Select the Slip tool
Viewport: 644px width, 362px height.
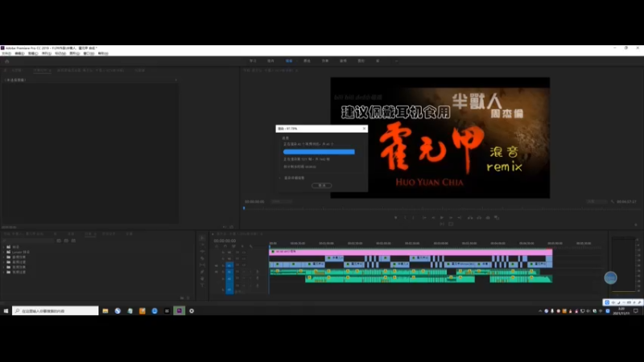click(202, 265)
